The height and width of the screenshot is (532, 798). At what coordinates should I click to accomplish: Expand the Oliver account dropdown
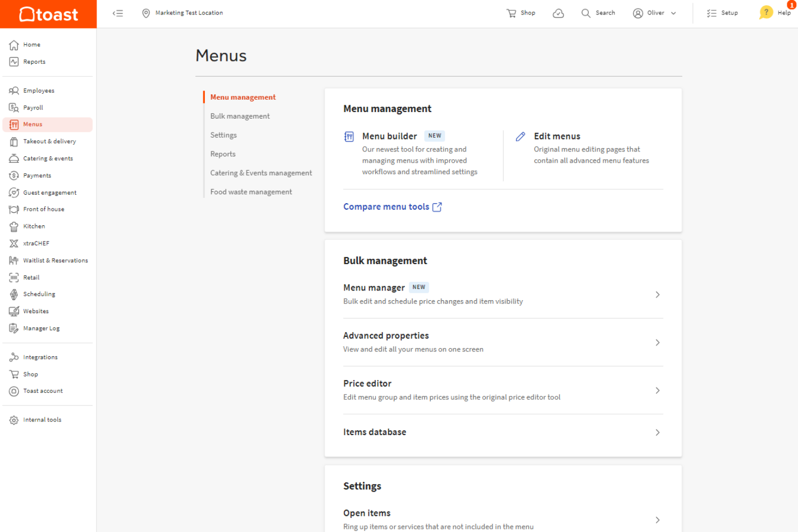coord(654,12)
